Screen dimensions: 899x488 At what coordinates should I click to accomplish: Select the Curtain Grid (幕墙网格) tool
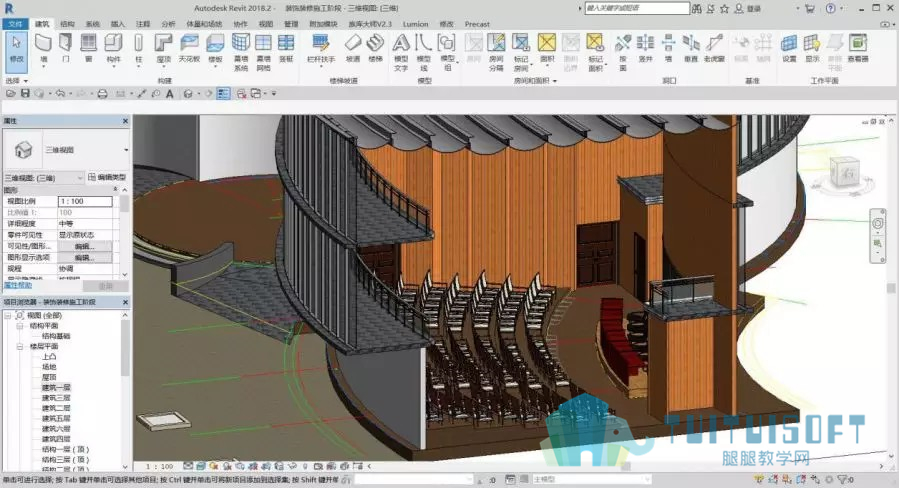click(x=263, y=52)
